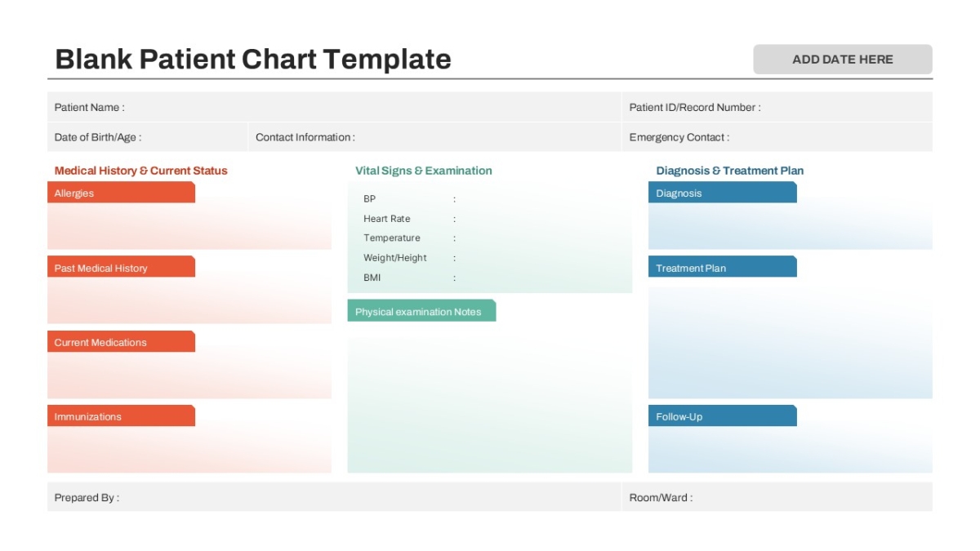Select the Date of Birth/Age field
Viewport: 980px width, 551px height.
coord(147,137)
